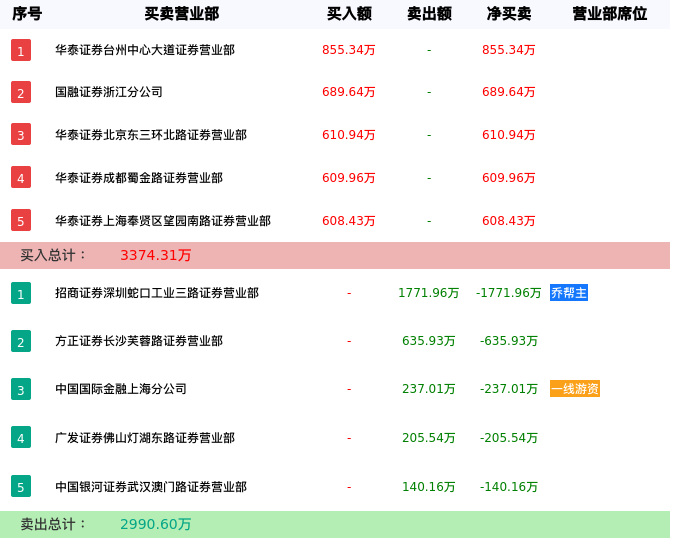Open 中国银河证券武汉澳门路证券营业部
This screenshot has width=676, height=540.
point(151,487)
